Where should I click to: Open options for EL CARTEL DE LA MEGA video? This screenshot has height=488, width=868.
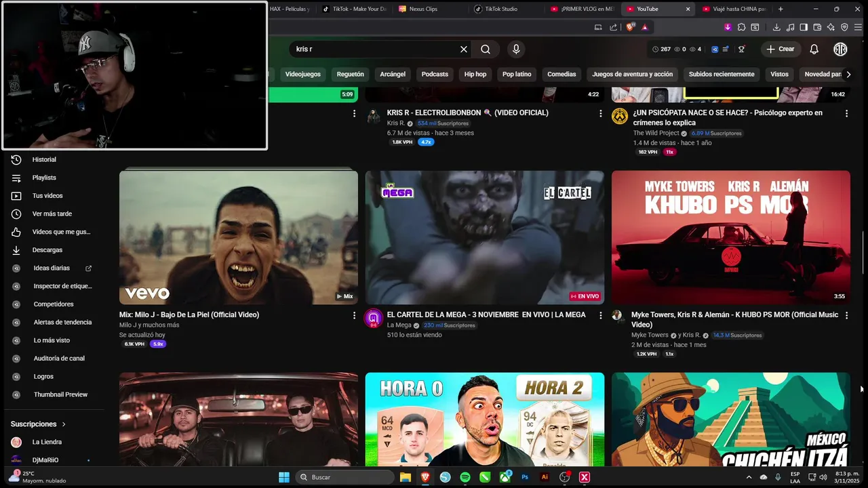[x=600, y=315]
